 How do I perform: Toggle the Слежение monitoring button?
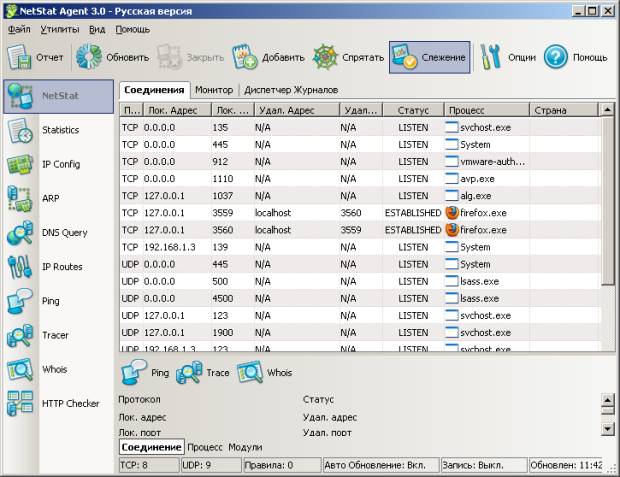tap(430, 57)
